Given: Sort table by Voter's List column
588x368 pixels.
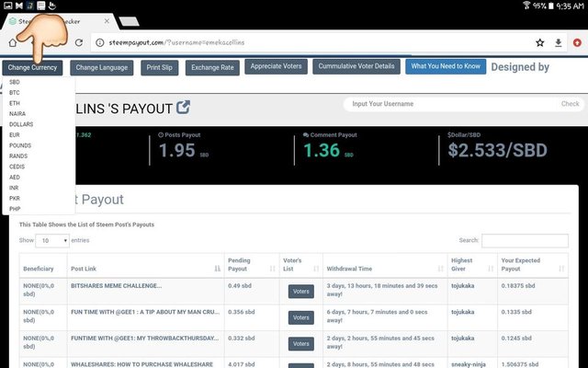Looking at the screenshot, I should tap(300, 266).
